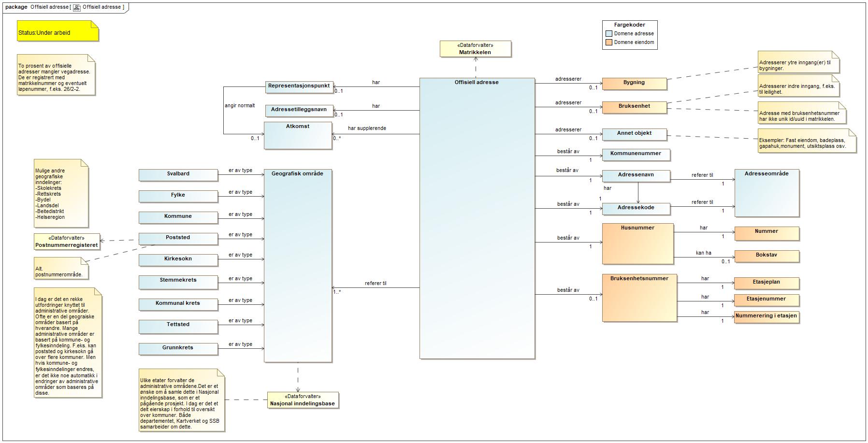Click the Representasjonspunkt class box
The width and height of the screenshot is (868, 443).
click(x=299, y=86)
